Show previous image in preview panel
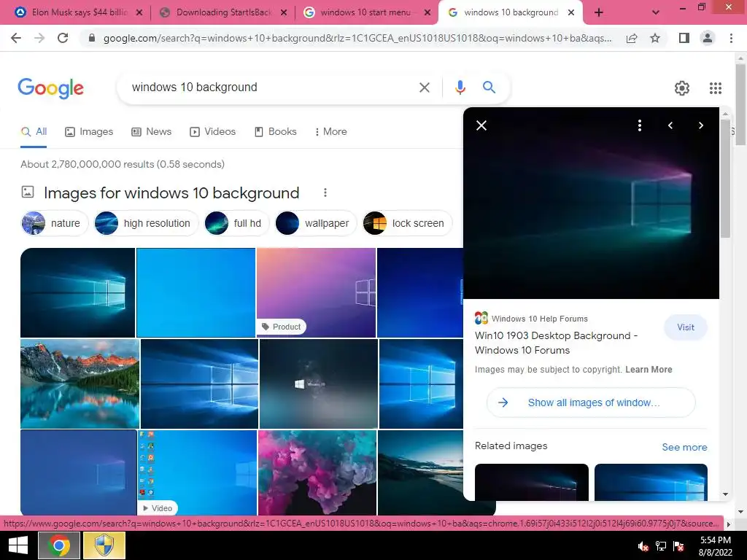The height and width of the screenshot is (560, 747). (670, 125)
